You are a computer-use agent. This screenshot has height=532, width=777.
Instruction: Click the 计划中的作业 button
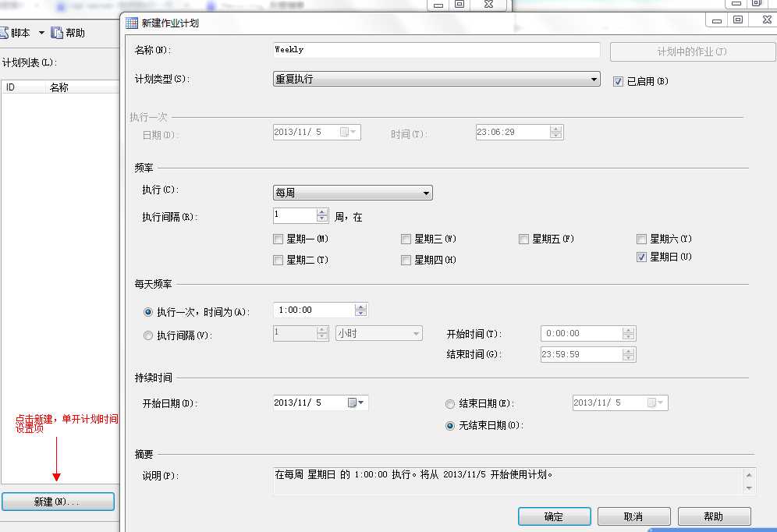[692, 51]
